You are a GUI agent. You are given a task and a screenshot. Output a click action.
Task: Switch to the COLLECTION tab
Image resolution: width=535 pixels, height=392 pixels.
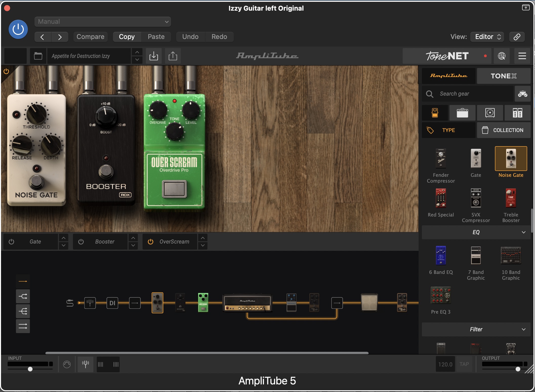point(503,130)
